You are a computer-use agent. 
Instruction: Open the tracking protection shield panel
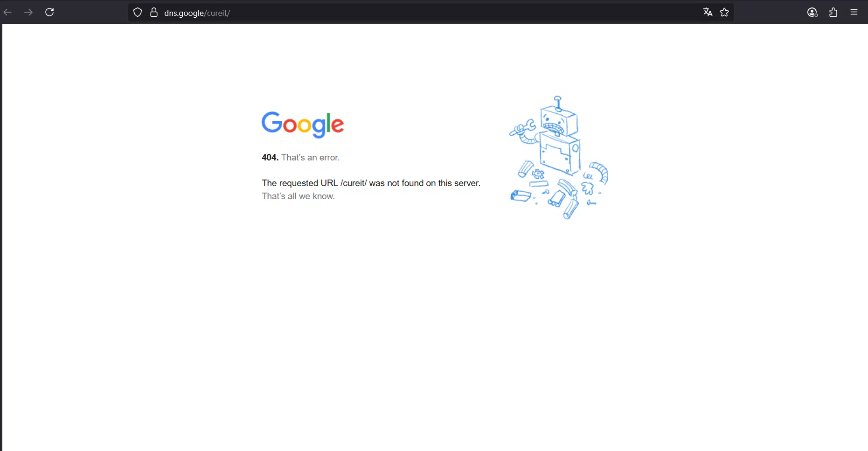(138, 13)
